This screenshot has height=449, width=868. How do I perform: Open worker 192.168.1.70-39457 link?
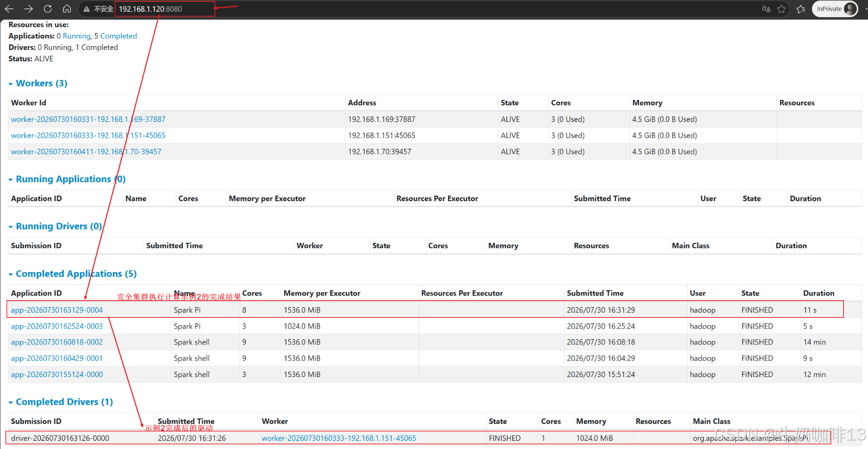pos(86,152)
